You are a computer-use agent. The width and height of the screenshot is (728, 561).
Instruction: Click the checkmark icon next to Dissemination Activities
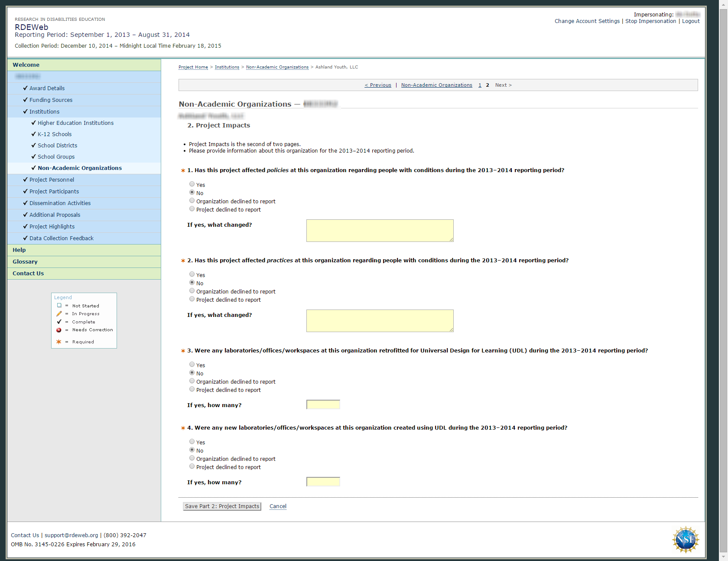click(x=25, y=203)
